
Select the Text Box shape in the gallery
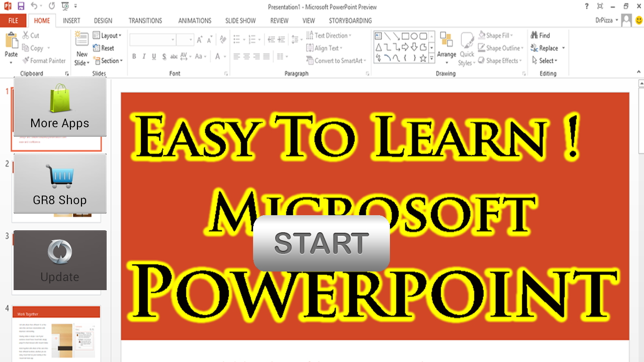tap(378, 36)
